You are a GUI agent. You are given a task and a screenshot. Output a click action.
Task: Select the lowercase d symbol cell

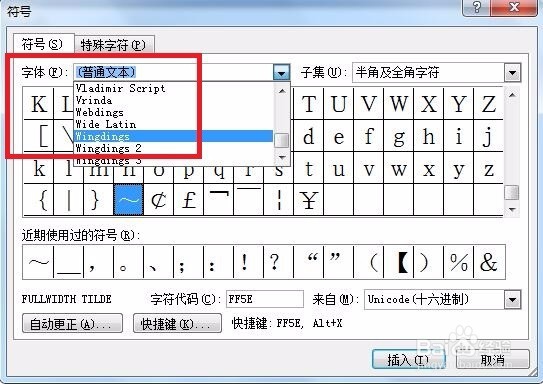coord(309,136)
